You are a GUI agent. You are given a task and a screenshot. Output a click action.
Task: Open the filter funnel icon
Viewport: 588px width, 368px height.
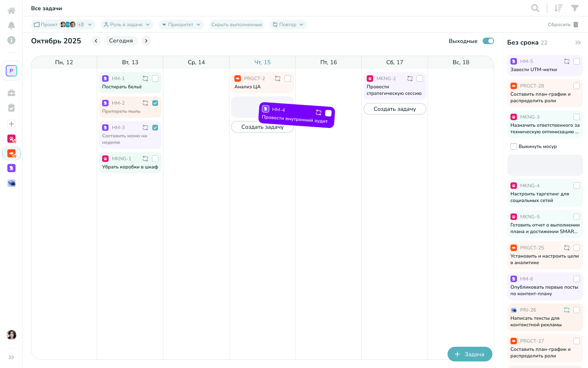(575, 8)
